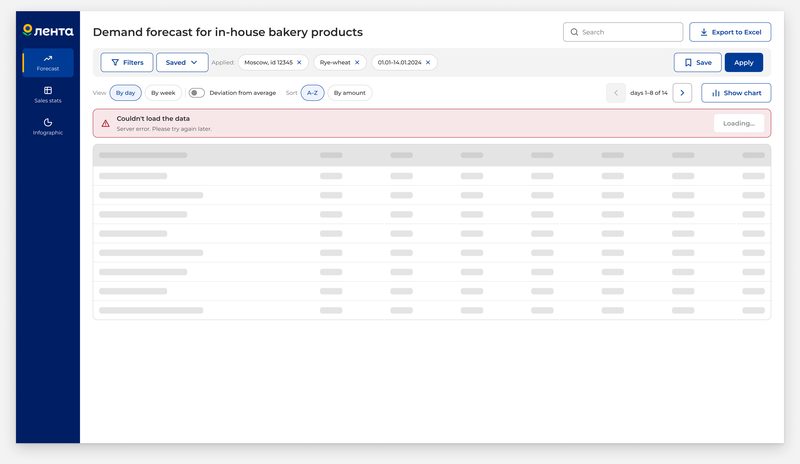Open the Filters panel
The image size is (800, 464).
tap(127, 62)
